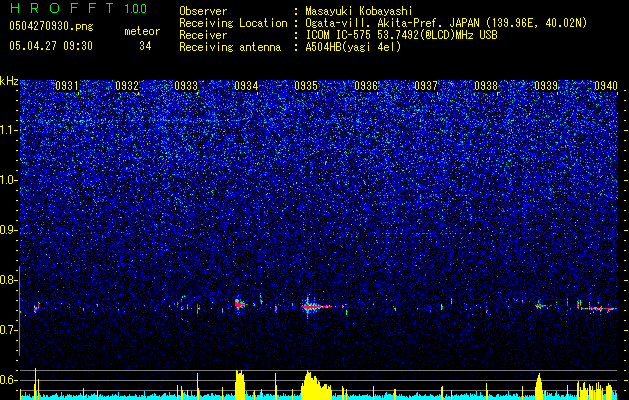Click the Receiving antenna label
629x400 pixels.
230,47
